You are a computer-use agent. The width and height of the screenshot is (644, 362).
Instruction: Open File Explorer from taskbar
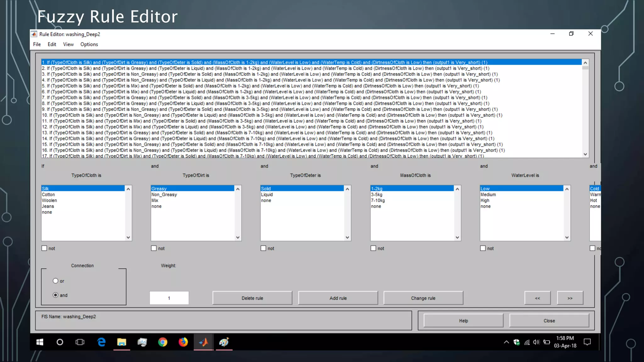[x=122, y=342]
